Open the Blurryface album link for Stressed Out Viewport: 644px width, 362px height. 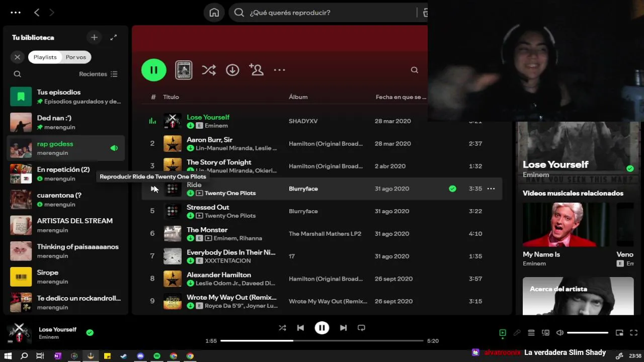point(303,211)
